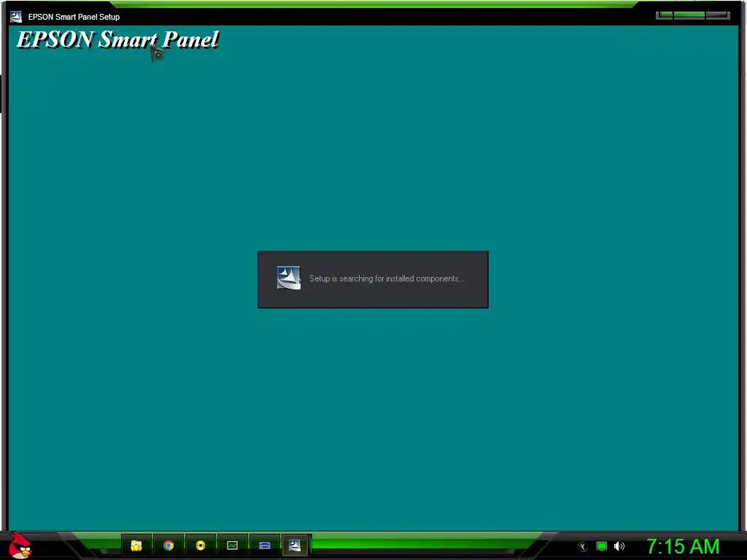This screenshot has width=747, height=560.
Task: Open the green network monitor tray icon
Action: tap(602, 546)
